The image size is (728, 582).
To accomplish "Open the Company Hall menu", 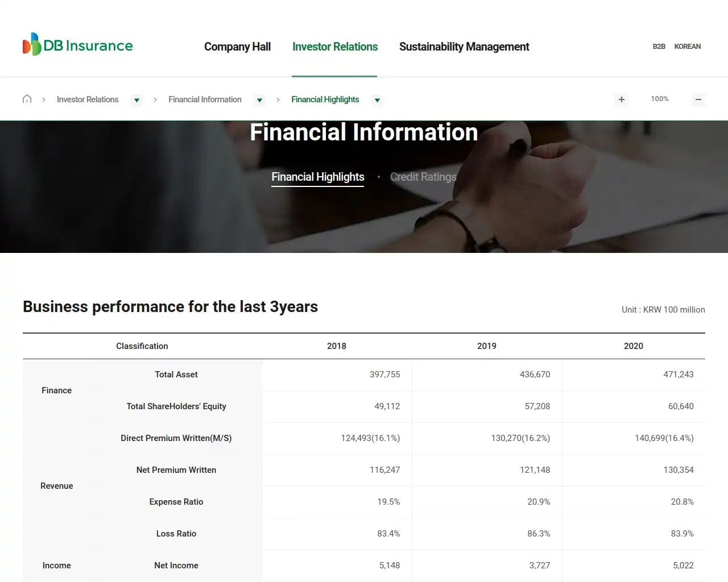I will (237, 47).
